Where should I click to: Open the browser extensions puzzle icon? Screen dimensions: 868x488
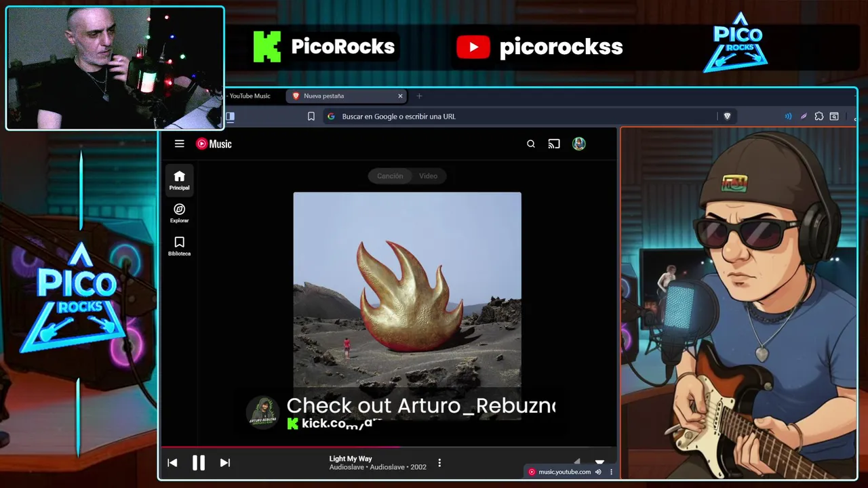point(819,117)
